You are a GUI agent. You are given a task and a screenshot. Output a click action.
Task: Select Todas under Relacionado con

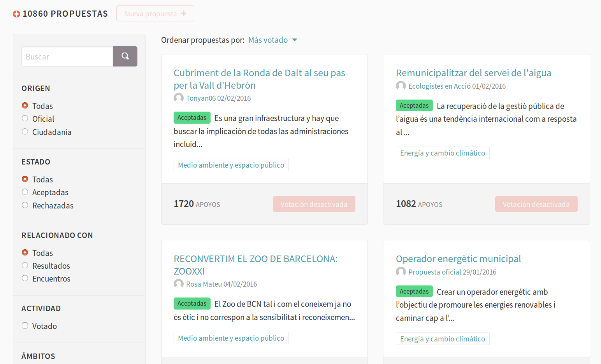[25, 252]
